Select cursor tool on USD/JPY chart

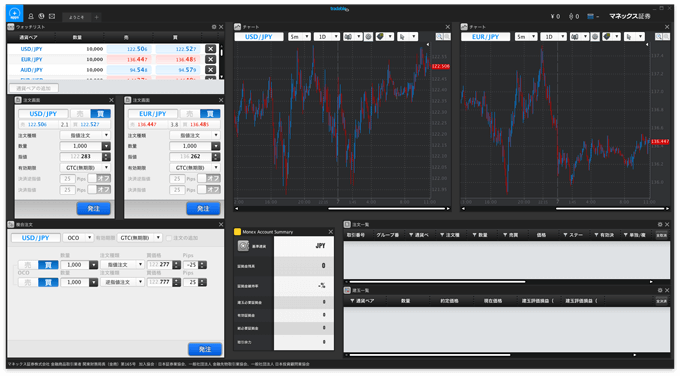[x=407, y=37]
